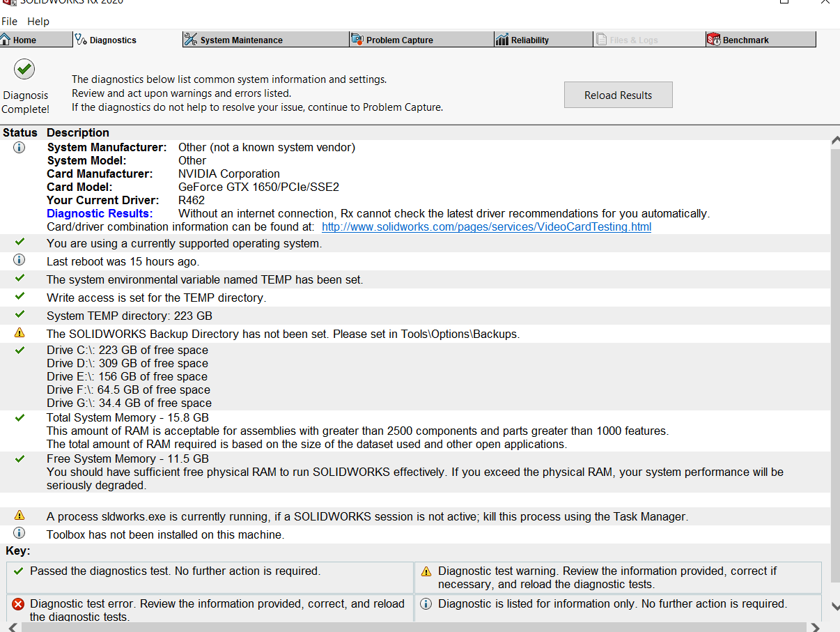
Task: Click the sldworks.exe currently running warning text
Action: pyautogui.click(x=367, y=516)
